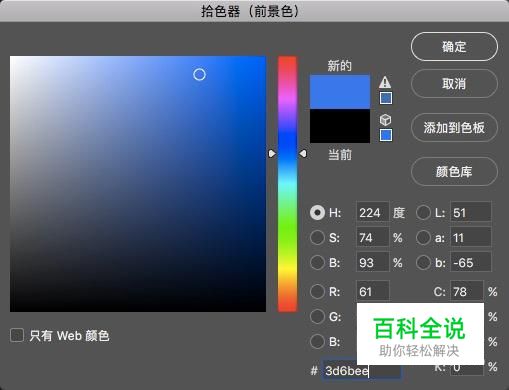This screenshot has height=390, width=509.
Task: Click the hue field showing 224
Action: pos(373,213)
